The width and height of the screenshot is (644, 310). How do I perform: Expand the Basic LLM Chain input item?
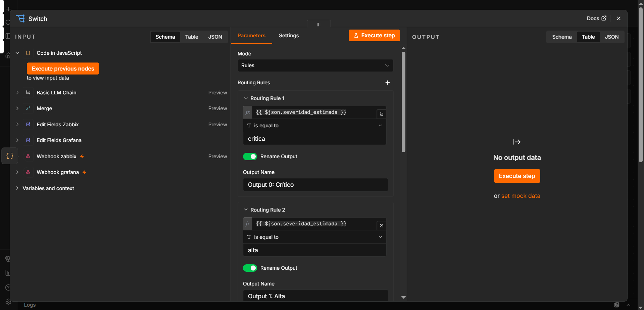pyautogui.click(x=17, y=93)
